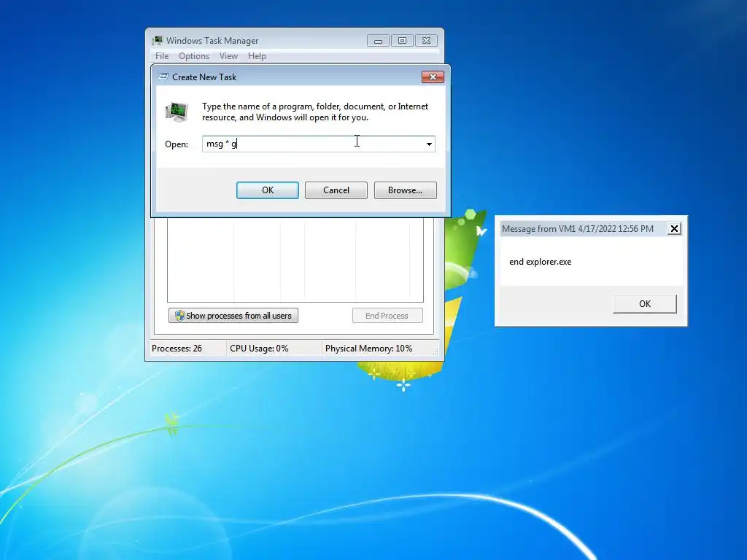Viewport: 747px width, 560px height.
Task: Maximize the Windows Task Manager window
Action: pos(402,41)
